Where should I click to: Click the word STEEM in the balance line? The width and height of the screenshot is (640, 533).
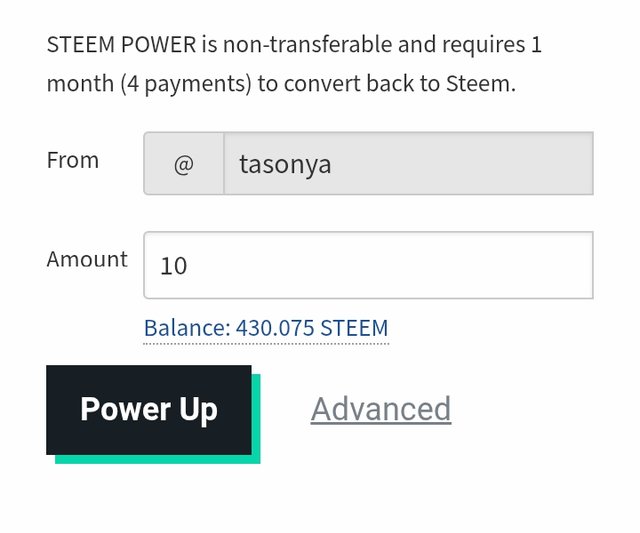coord(354,328)
